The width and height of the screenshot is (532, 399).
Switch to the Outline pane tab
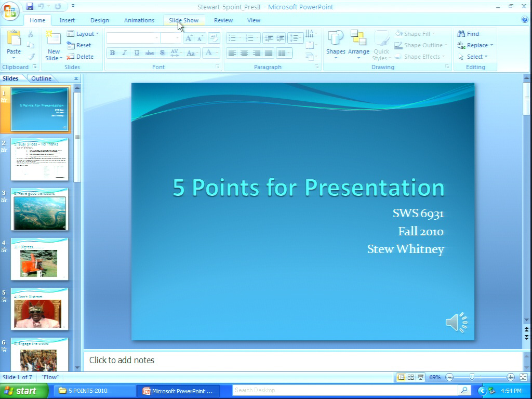tap(41, 78)
